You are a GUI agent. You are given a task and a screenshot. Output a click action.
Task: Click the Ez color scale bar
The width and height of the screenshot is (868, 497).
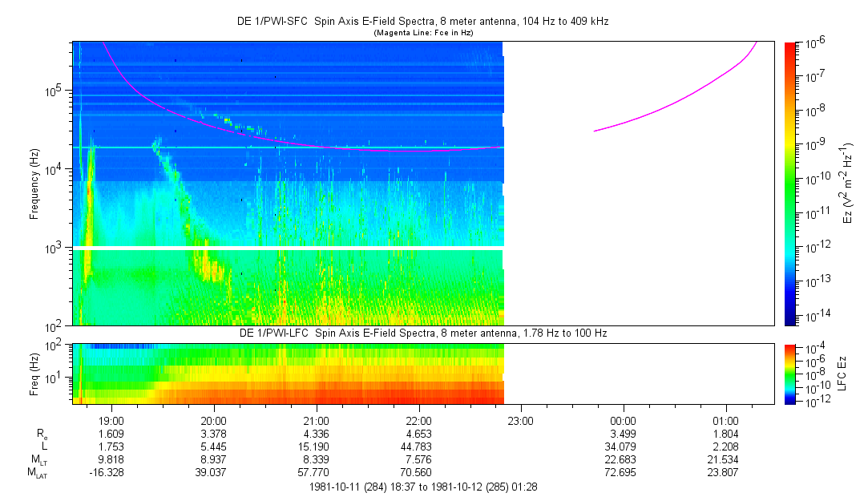click(790, 184)
